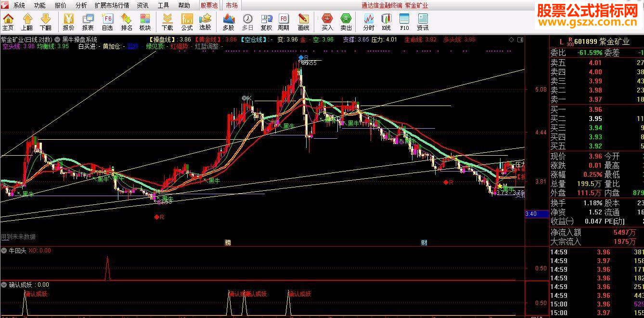Click the 净流入额 5497万 row
The width and height of the screenshot is (644, 318).
tap(597, 233)
